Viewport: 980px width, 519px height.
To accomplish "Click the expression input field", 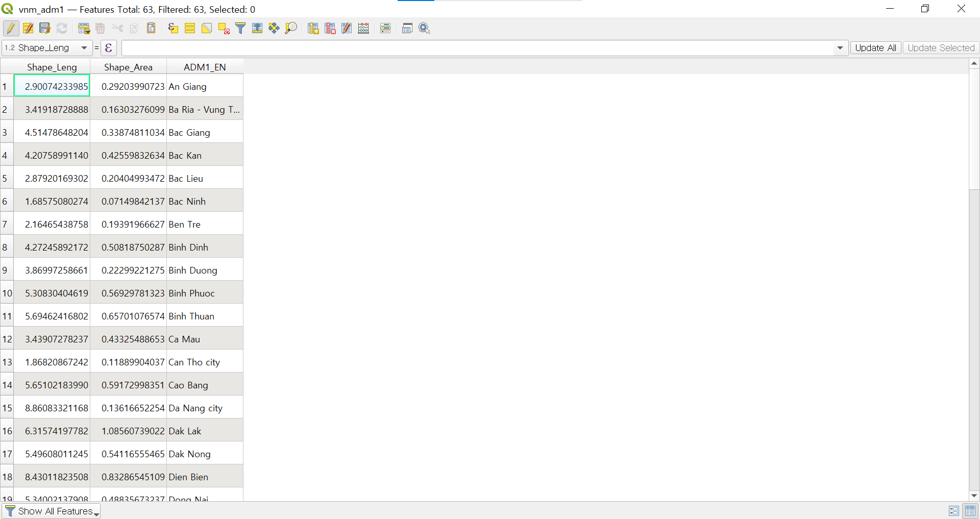I will click(x=477, y=48).
